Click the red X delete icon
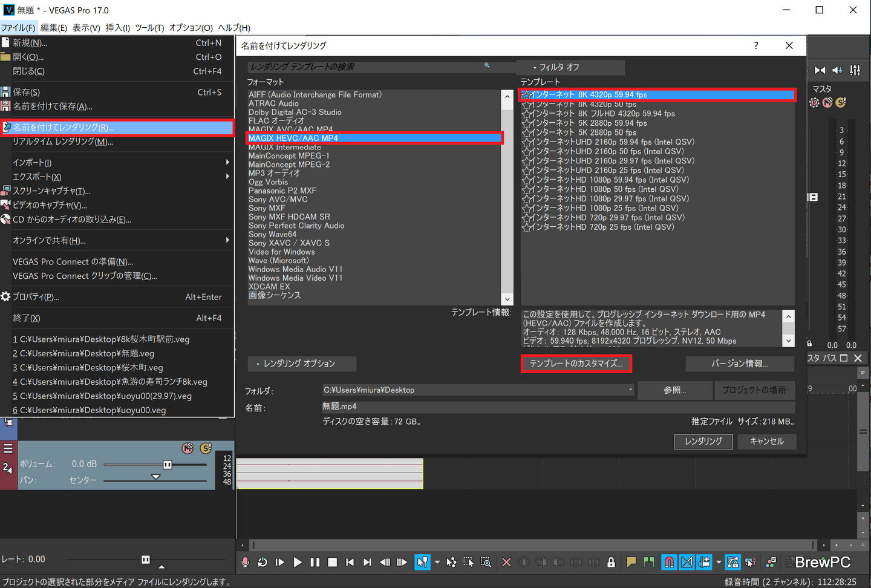The width and height of the screenshot is (871, 588). [506, 562]
